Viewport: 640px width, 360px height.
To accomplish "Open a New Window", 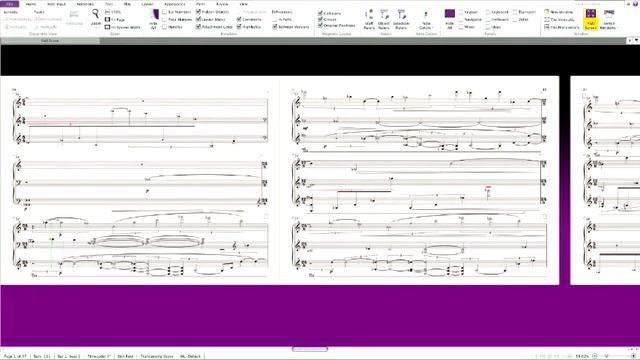I will pos(558,12).
